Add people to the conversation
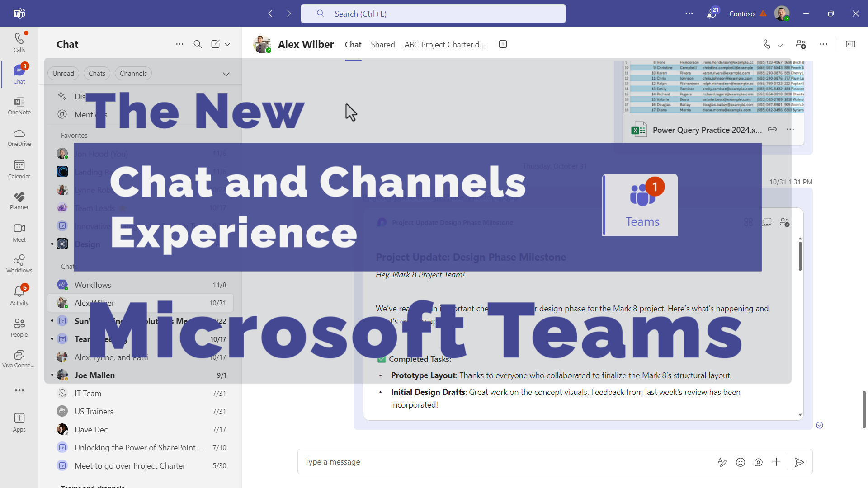The image size is (868, 488). coord(801,44)
